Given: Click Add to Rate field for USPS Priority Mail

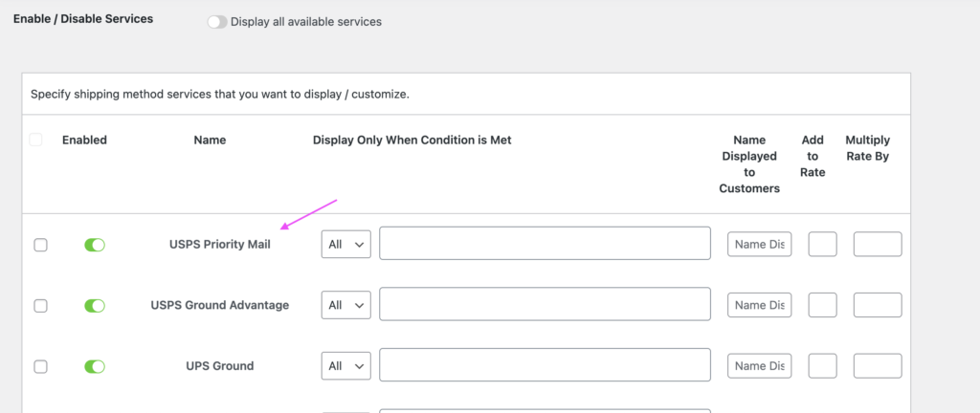Looking at the screenshot, I should point(822,245).
